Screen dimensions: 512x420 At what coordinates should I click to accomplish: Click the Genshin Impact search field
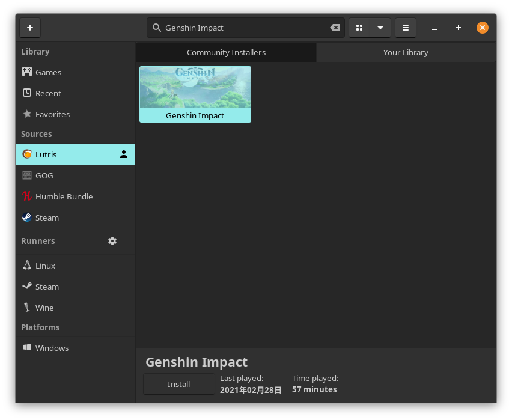246,28
